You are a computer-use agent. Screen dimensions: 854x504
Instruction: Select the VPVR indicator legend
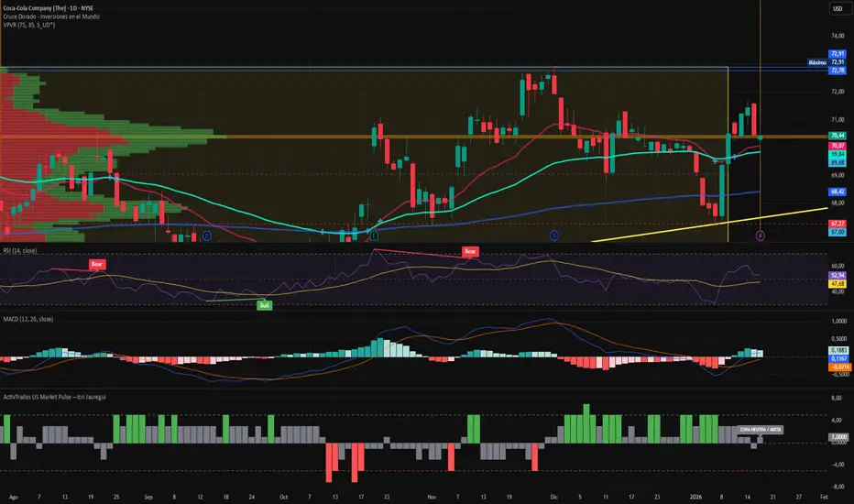coord(29,25)
